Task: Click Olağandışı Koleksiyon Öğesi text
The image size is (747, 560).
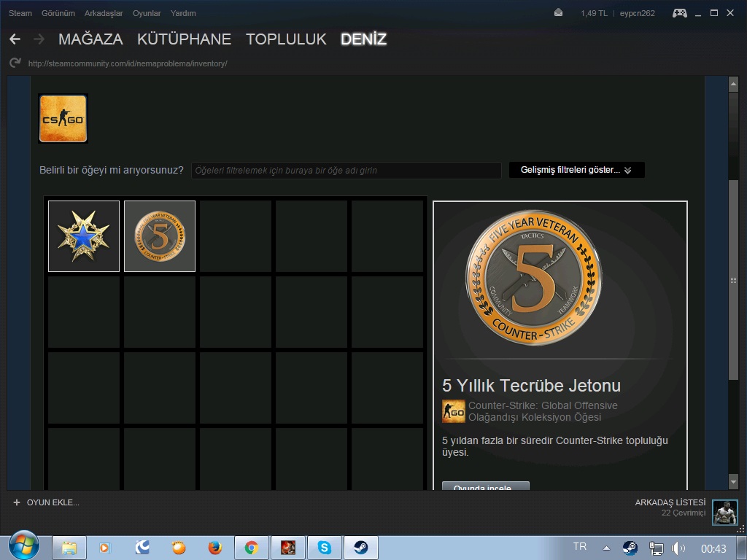Action: [x=535, y=417]
